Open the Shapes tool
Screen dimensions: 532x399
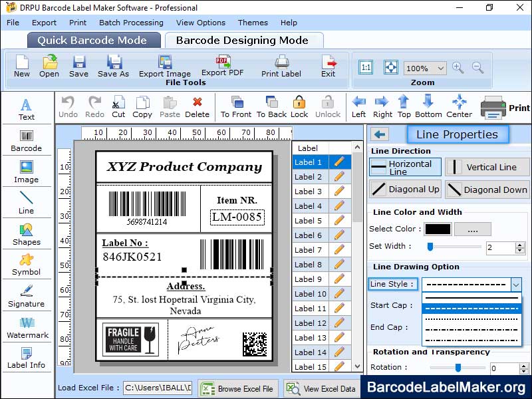pyautogui.click(x=26, y=235)
